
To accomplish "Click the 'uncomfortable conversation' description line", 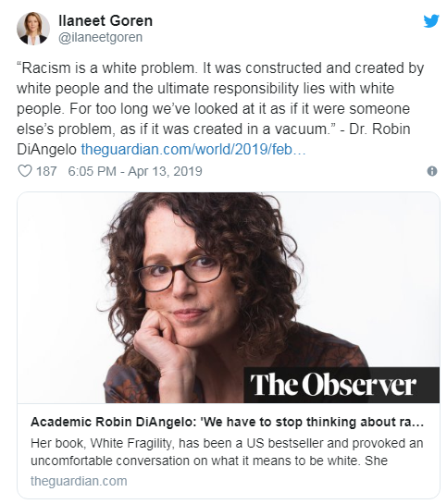I will 209,461.
